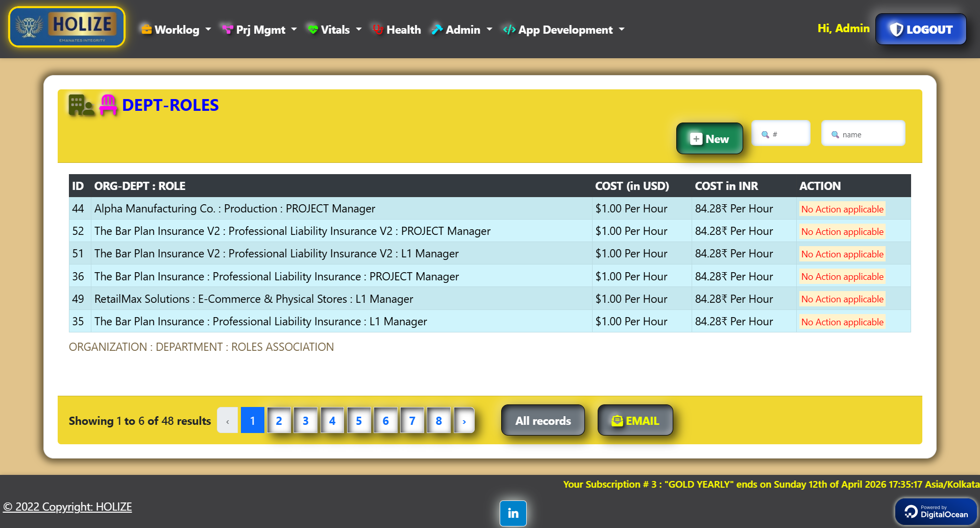The height and width of the screenshot is (528, 980).
Task: Expand the Vitals dropdown arrow
Action: (x=359, y=30)
